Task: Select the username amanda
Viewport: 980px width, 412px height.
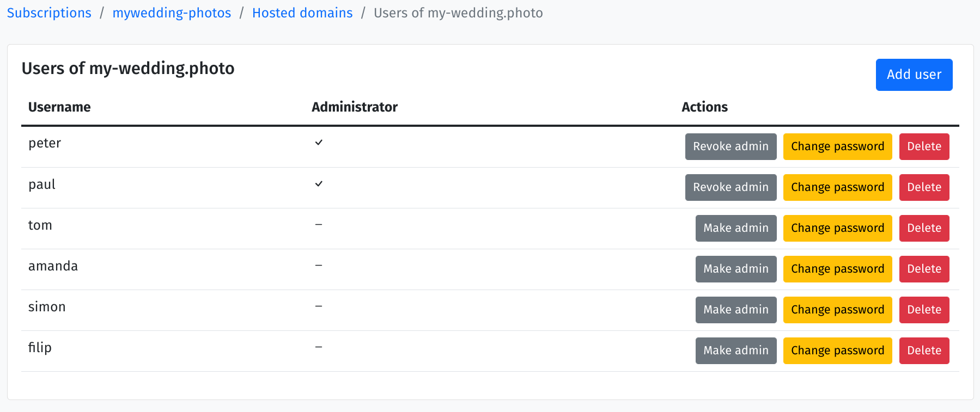Action: [x=53, y=266]
